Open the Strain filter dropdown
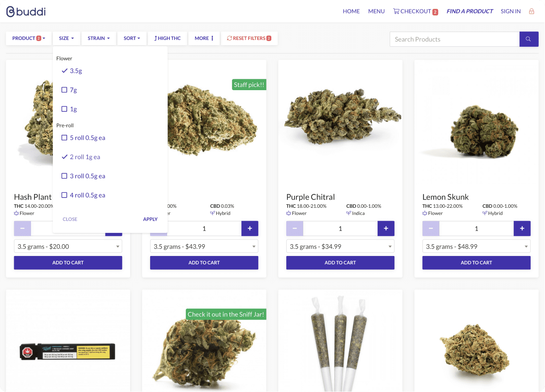This screenshot has height=392, width=545. 99,38
